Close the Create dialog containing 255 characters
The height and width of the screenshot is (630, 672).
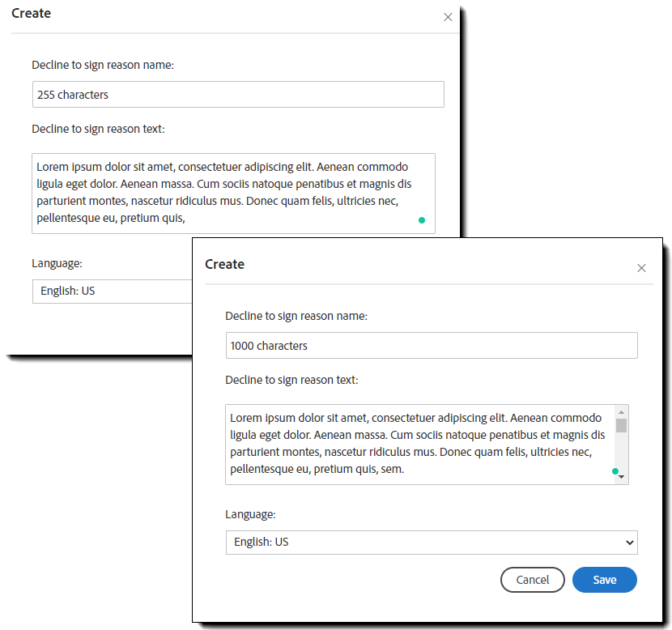click(448, 17)
